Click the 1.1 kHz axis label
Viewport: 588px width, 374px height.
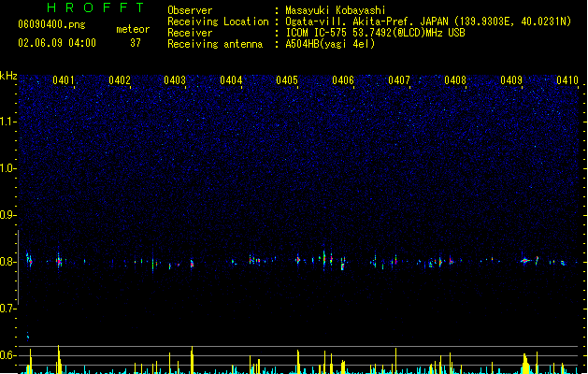7,122
